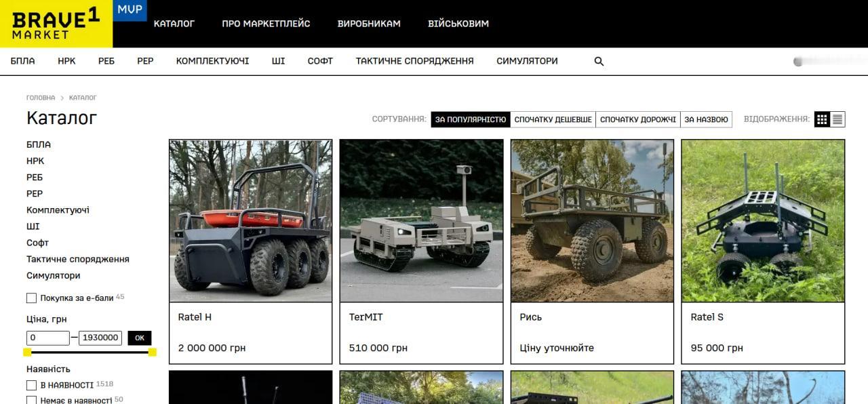The height and width of the screenshot is (404, 868).
Task: Open the Виробникам top menu item
Action: pyautogui.click(x=369, y=24)
